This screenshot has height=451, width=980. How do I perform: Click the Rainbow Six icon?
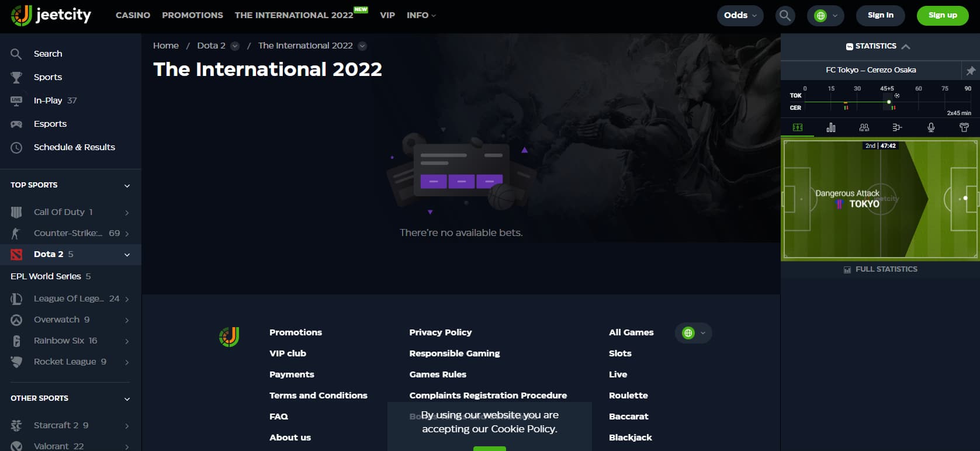(16, 341)
